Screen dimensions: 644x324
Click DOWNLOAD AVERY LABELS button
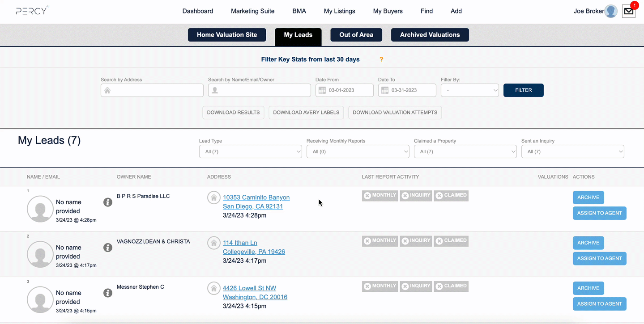[x=307, y=113]
